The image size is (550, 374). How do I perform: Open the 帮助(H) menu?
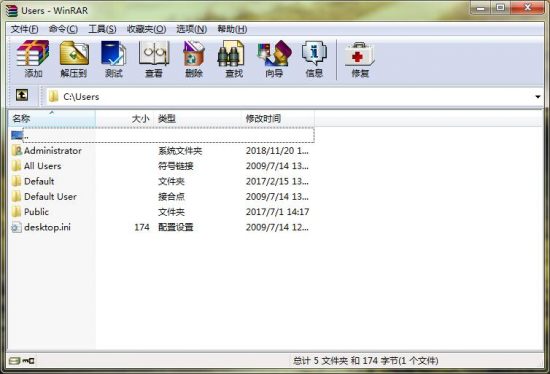232,29
